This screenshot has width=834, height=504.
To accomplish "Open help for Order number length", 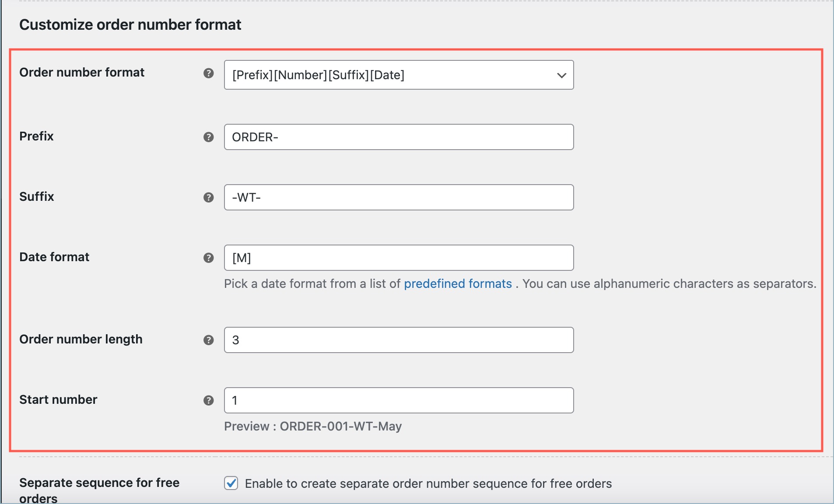I will [x=209, y=340].
